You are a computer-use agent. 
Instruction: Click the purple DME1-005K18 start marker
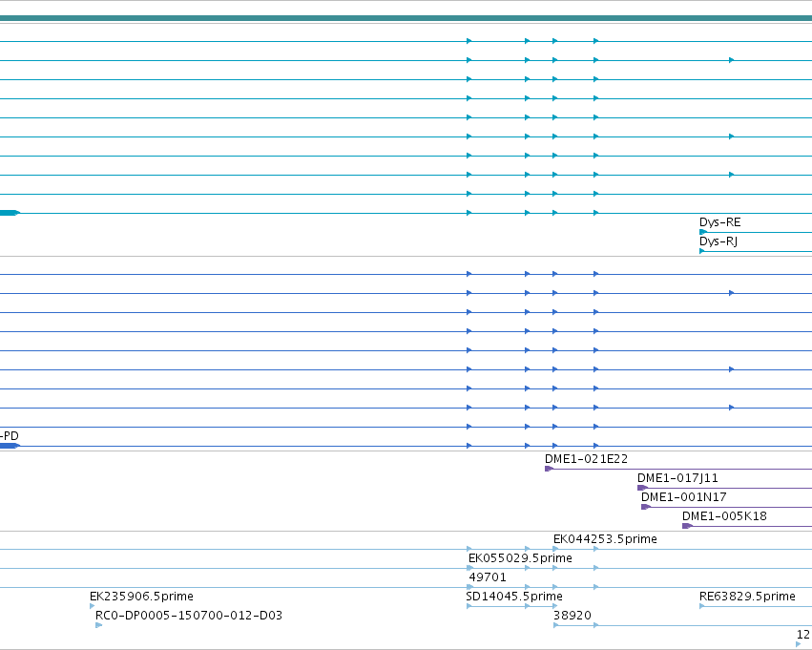[687, 526]
